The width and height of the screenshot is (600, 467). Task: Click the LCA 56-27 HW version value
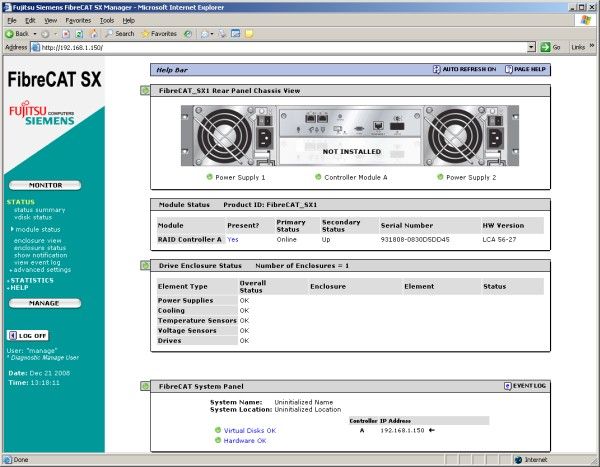click(x=499, y=239)
